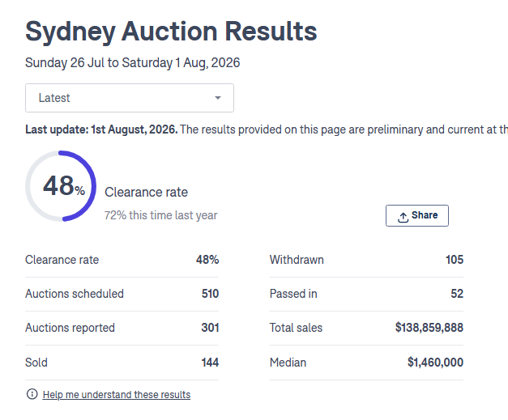Select the Sold 144 row
The image size is (508, 420).
pyautogui.click(x=122, y=363)
